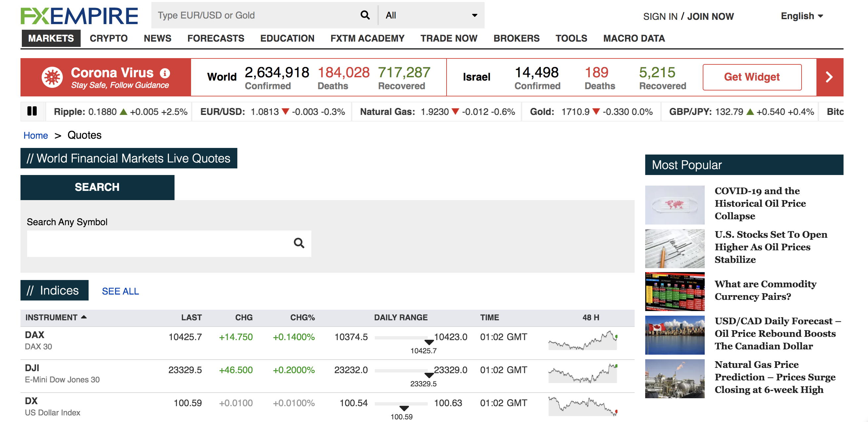Click the DAX 48 H sparkline chart
868x422 pixels.
click(x=583, y=340)
